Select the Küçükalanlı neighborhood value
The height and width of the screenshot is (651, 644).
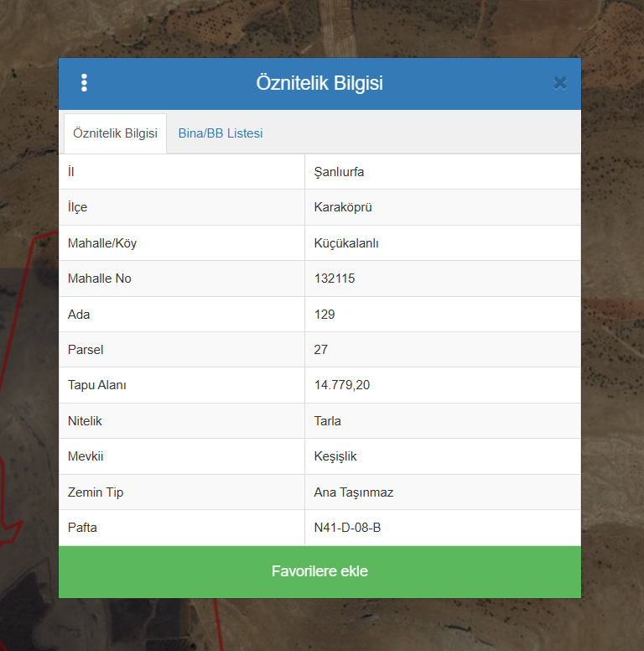click(x=346, y=243)
